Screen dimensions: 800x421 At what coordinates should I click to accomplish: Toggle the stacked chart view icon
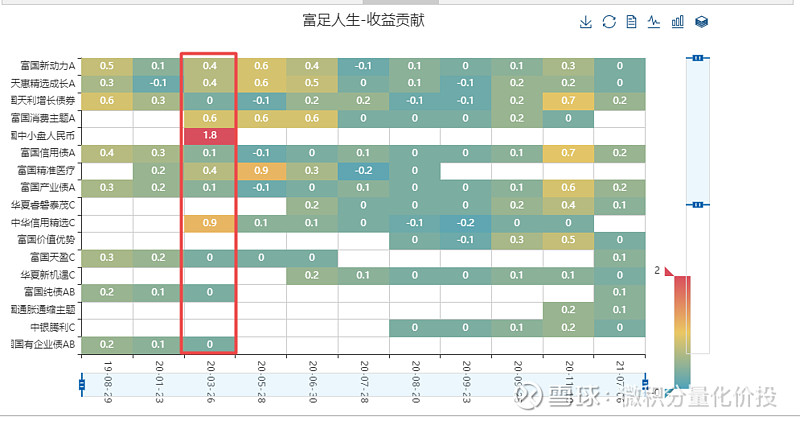(702, 22)
